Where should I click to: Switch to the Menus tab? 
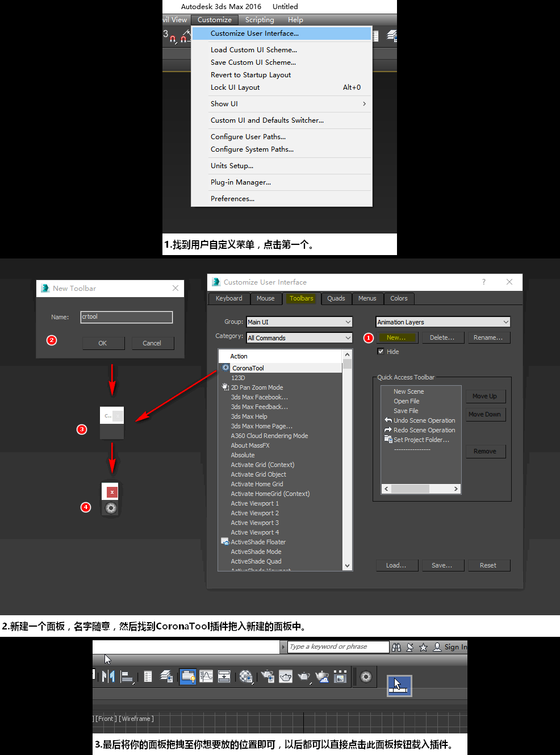coord(367,298)
